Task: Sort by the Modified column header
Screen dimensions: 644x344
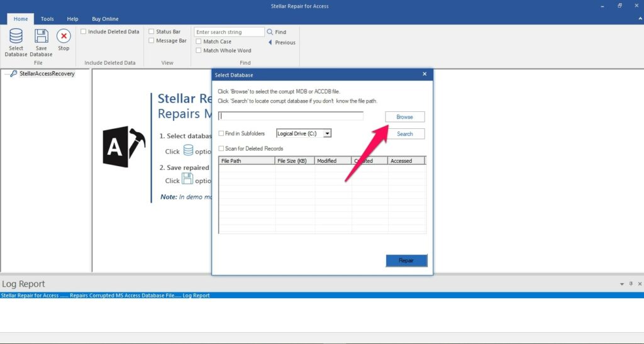Action: [333, 161]
